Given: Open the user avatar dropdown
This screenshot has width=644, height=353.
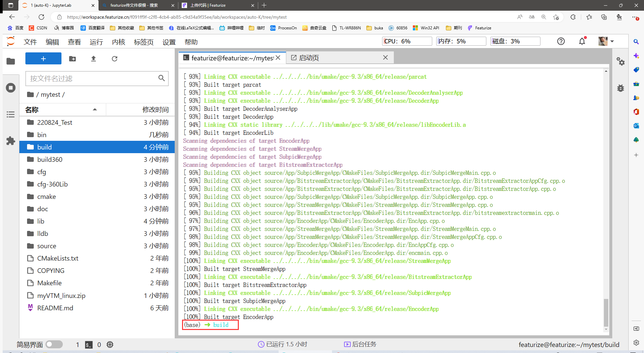Looking at the screenshot, I should coord(607,41).
